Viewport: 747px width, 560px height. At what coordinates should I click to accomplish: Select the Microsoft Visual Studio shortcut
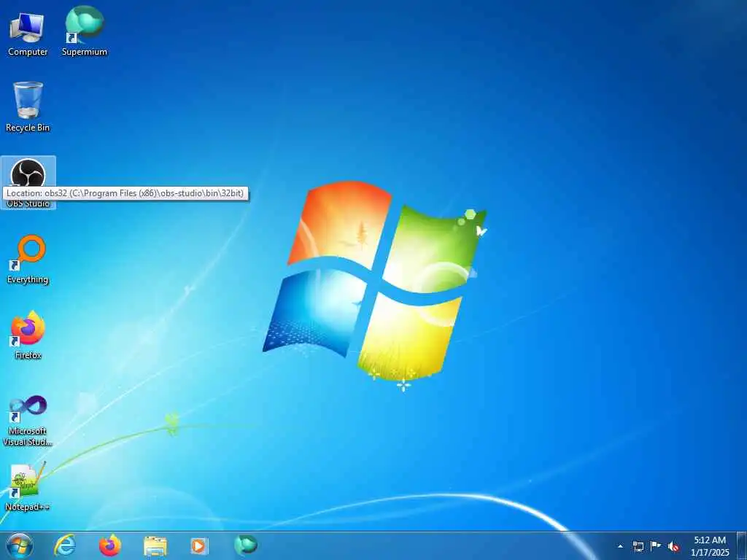pos(28,421)
